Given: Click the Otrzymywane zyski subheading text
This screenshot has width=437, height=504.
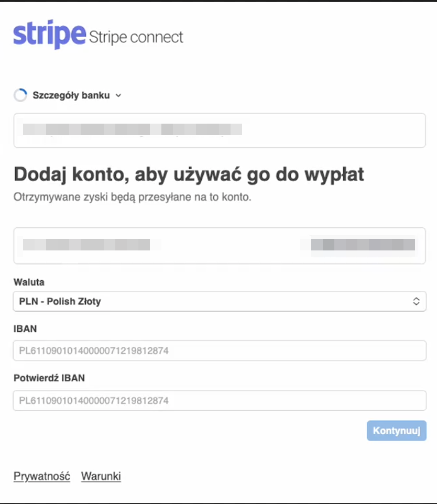Looking at the screenshot, I should pos(132,196).
